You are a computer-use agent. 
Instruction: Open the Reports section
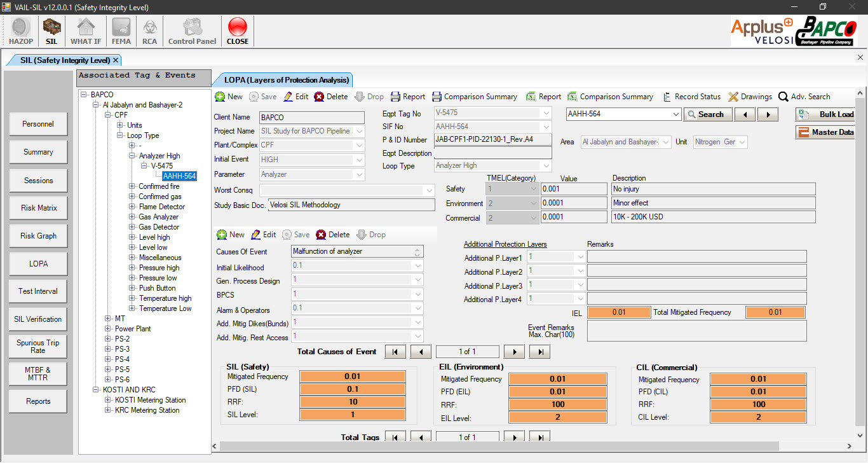[x=38, y=401]
